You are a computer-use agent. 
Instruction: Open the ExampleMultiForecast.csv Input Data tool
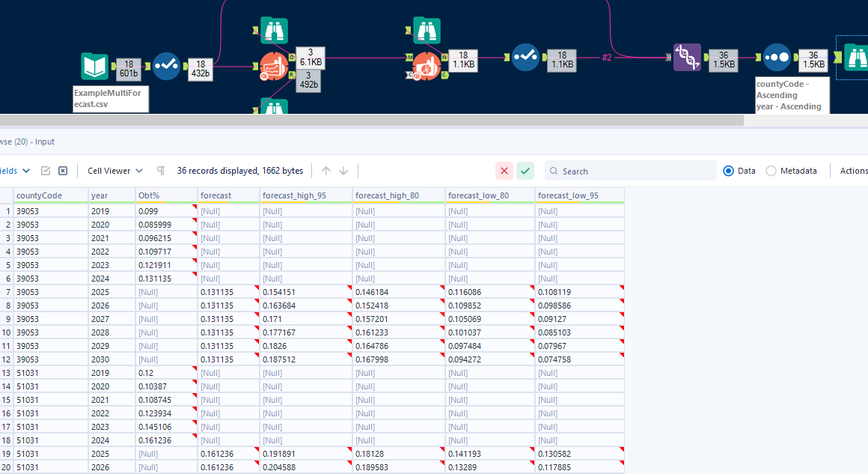[x=94, y=66]
